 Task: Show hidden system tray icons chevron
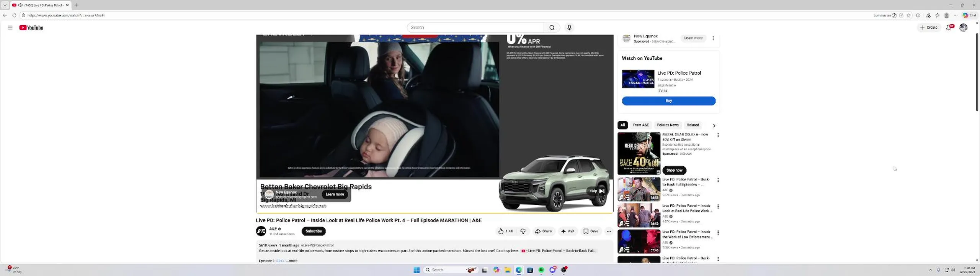[931, 270]
